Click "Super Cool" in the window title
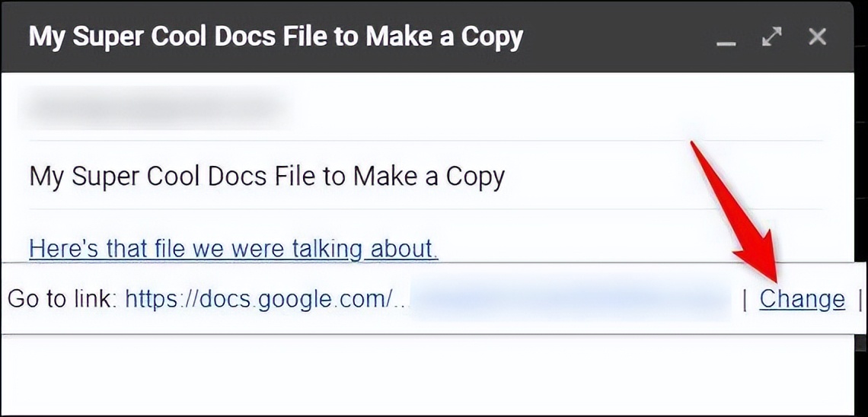Viewport: 868px width, 417px height. [x=146, y=37]
